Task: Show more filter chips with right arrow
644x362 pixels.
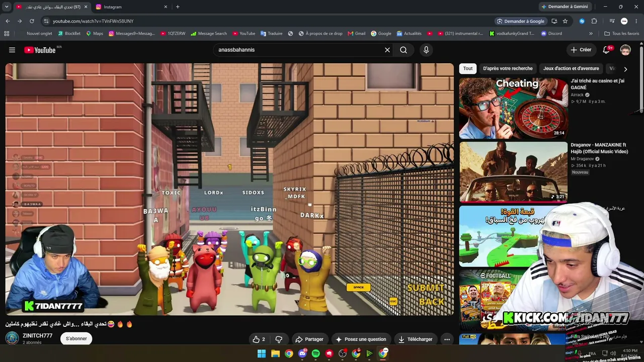Action: [625, 69]
